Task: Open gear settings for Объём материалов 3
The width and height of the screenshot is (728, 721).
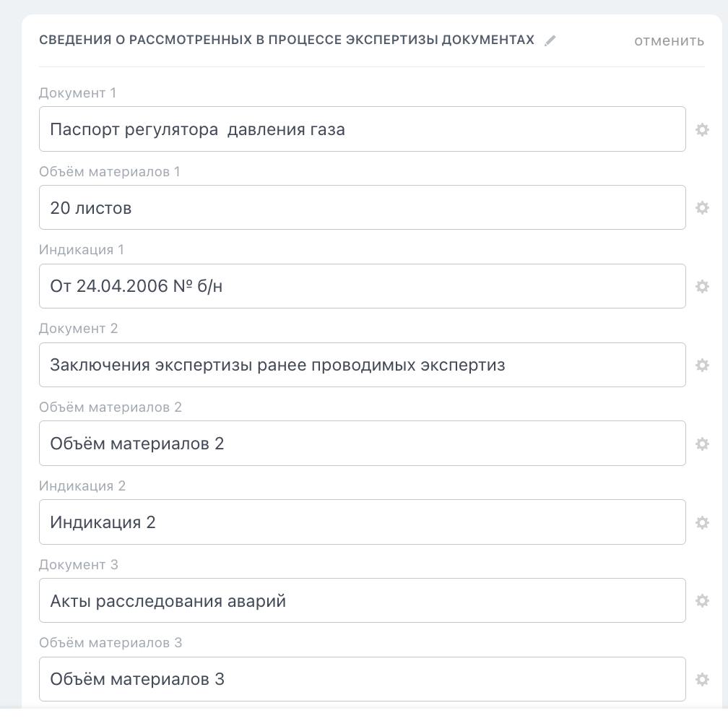Action: click(x=702, y=680)
